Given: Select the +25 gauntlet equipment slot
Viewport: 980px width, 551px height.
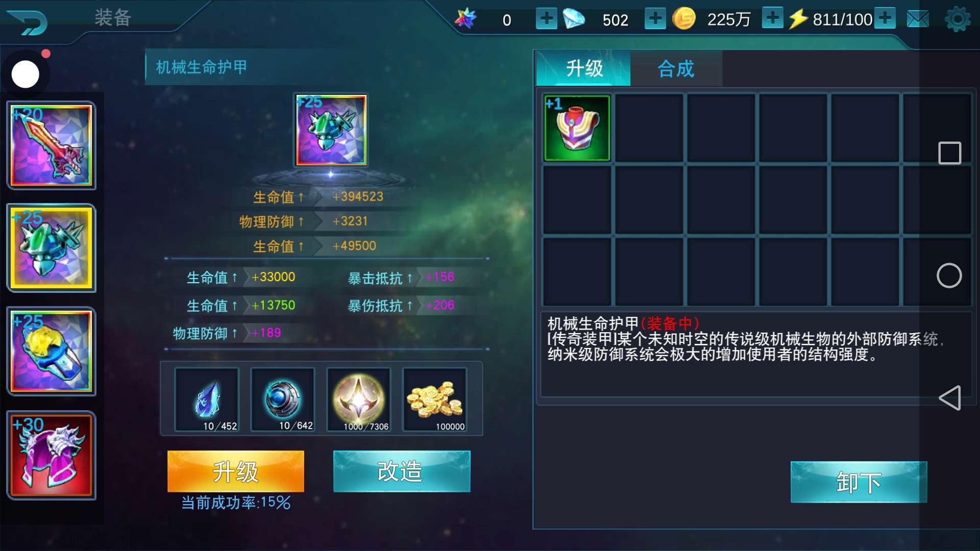Looking at the screenshot, I should (51, 351).
